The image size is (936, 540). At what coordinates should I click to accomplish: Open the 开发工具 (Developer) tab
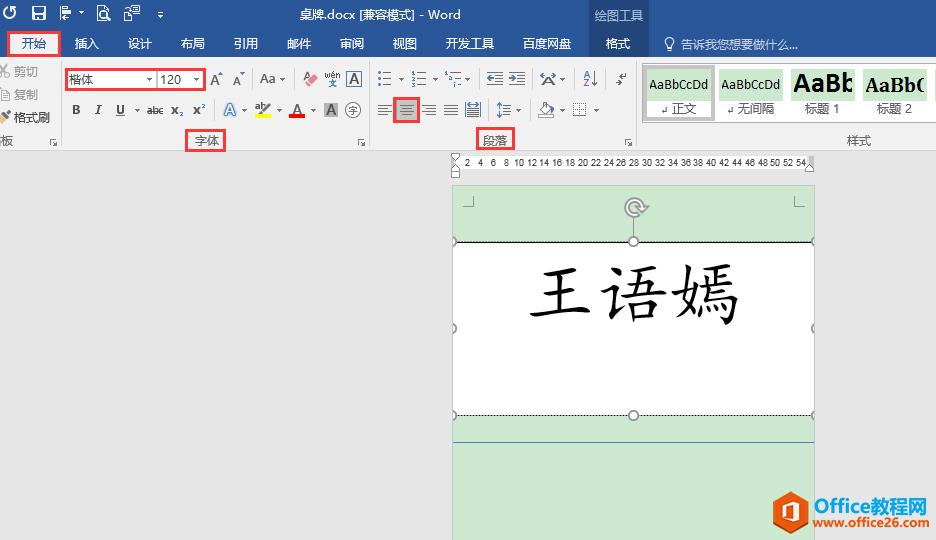470,44
